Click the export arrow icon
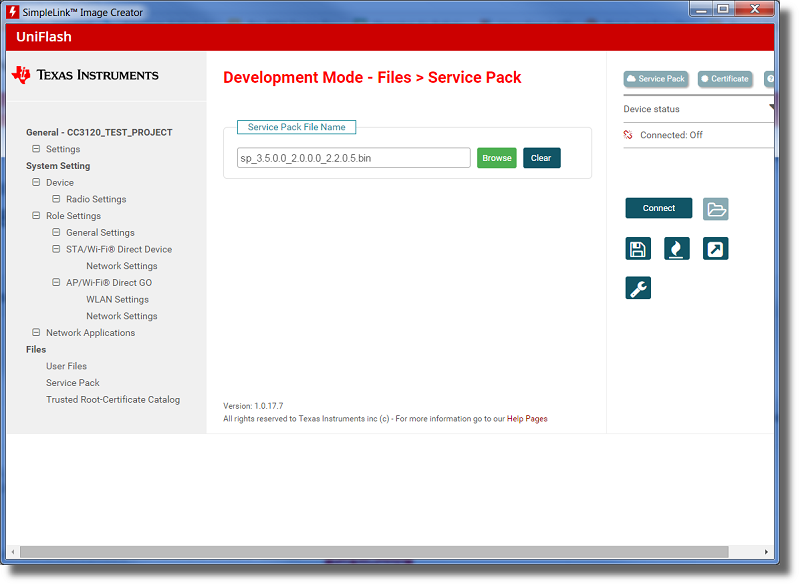The image size is (800, 585). 715,249
